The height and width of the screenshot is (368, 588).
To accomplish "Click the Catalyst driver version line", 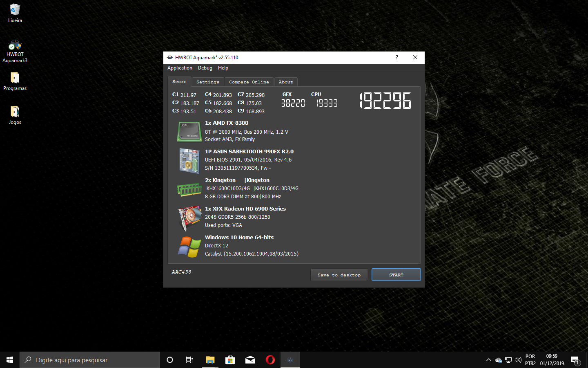I will pyautogui.click(x=252, y=254).
